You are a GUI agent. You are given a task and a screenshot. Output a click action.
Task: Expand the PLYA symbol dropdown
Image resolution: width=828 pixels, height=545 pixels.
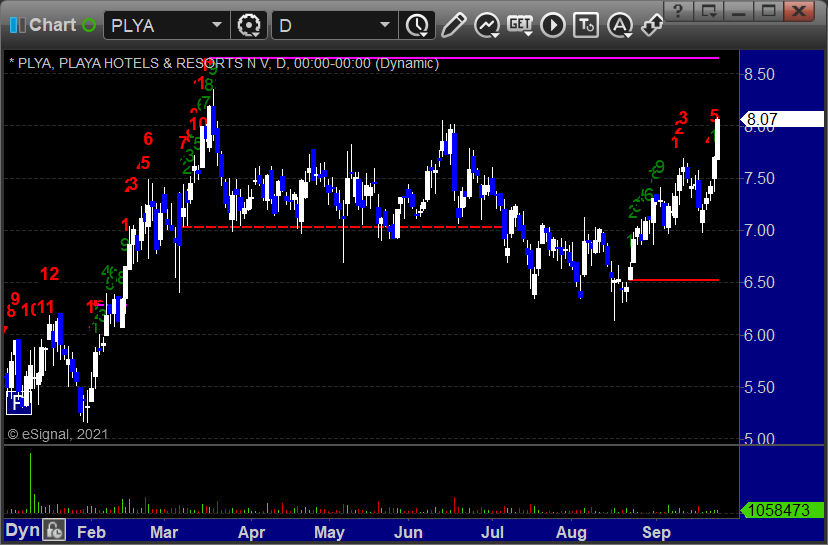(217, 25)
